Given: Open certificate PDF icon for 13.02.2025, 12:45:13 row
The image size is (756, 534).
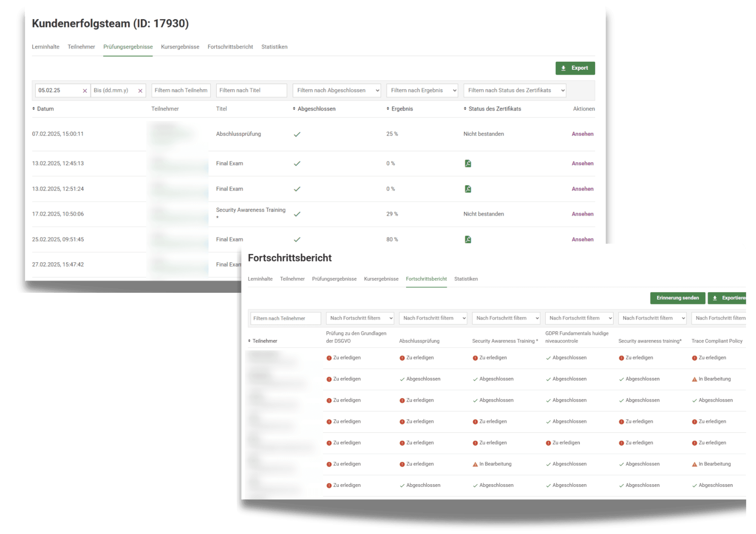Looking at the screenshot, I should coord(468,164).
